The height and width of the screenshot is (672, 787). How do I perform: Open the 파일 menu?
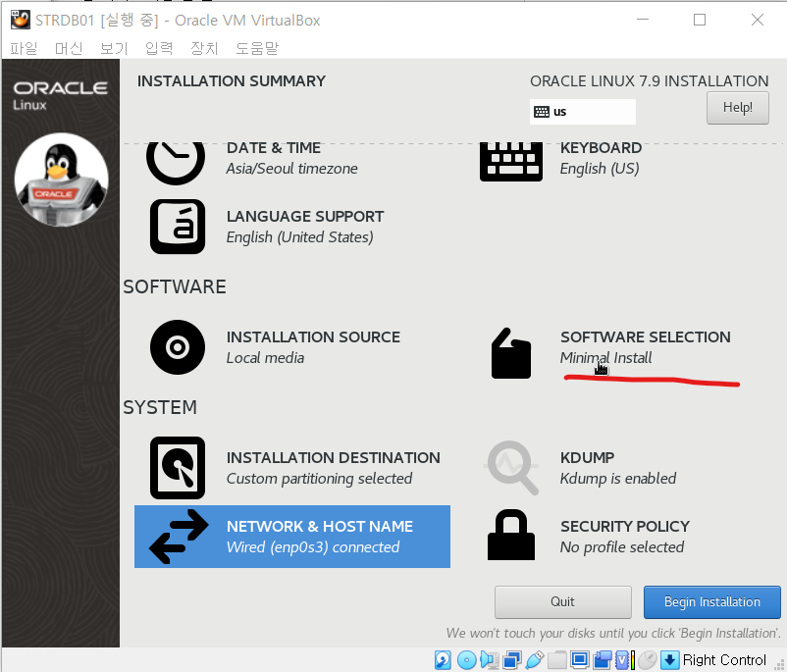[x=25, y=48]
